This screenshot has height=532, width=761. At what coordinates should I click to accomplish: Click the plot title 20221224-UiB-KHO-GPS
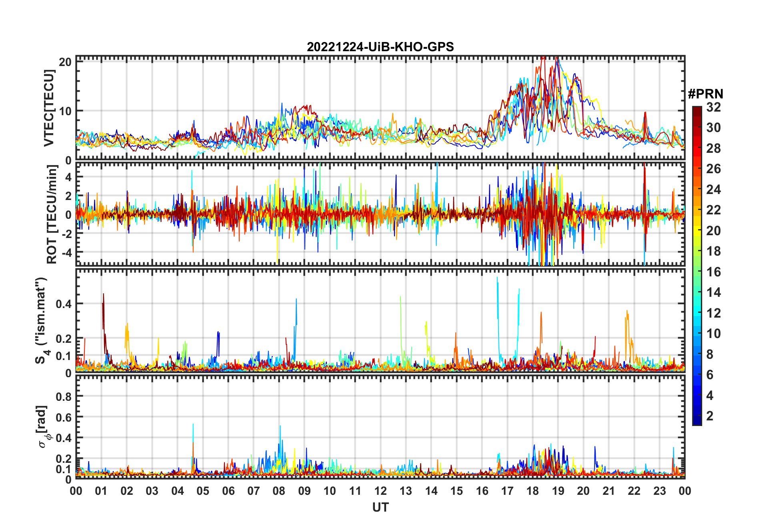click(380, 47)
